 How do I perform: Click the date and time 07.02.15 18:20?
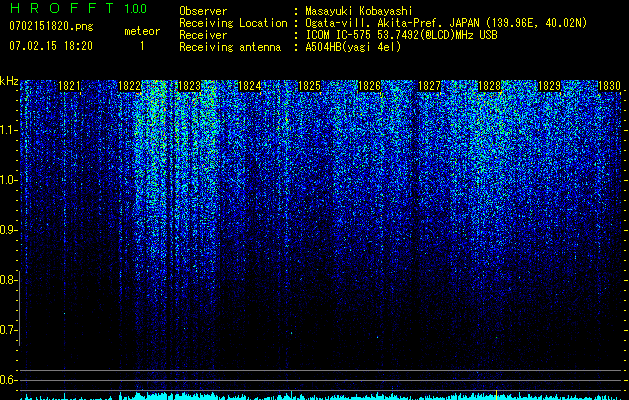(x=51, y=46)
